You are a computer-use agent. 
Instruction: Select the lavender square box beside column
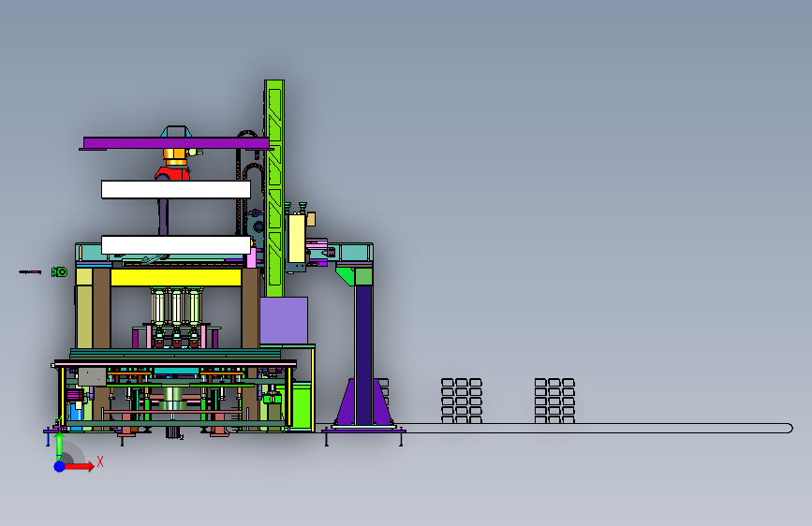point(284,320)
